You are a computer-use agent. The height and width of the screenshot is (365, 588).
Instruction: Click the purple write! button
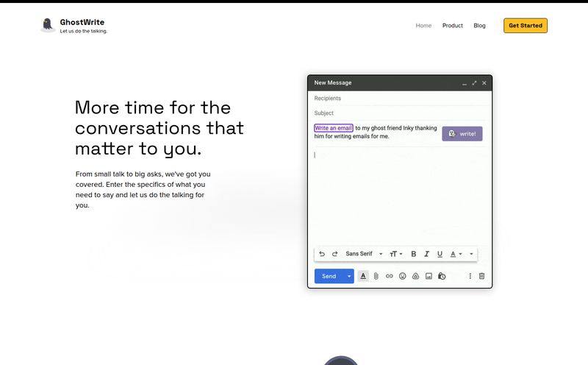pos(462,134)
